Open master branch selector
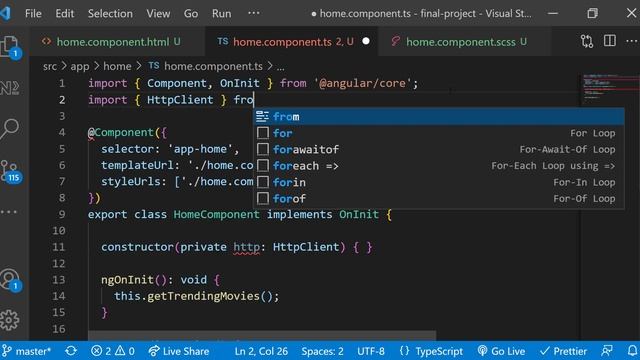The width and height of the screenshot is (640, 360). (x=26, y=351)
